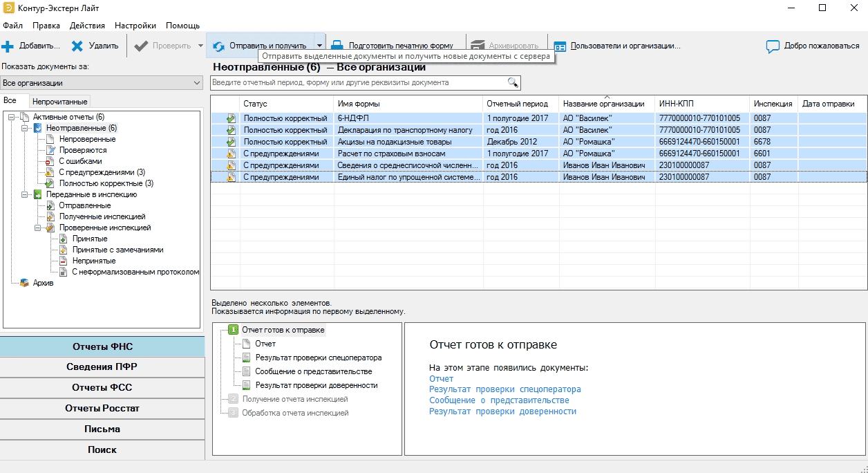
Task: Select С предупреждениями (3) tree item
Action: click(102, 172)
